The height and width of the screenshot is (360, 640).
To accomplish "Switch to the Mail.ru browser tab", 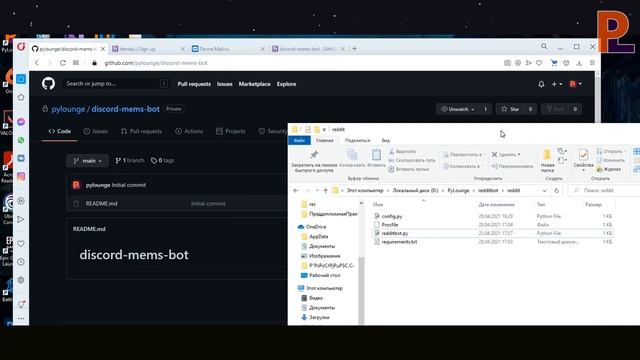I will 228,49.
